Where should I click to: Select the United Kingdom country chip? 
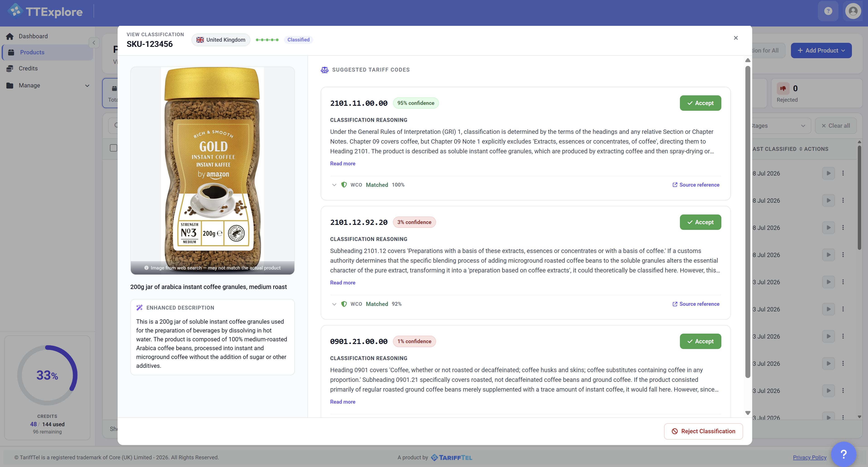(x=221, y=40)
